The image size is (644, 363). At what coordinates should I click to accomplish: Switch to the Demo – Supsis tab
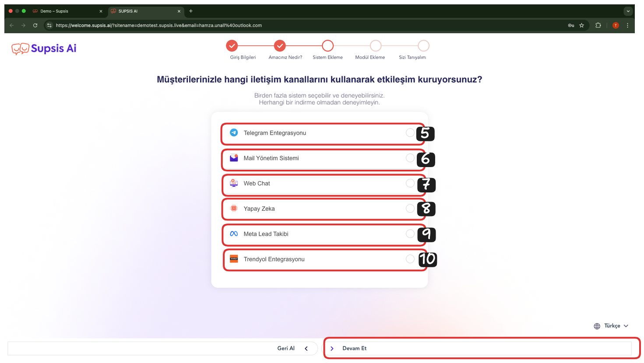click(x=68, y=11)
